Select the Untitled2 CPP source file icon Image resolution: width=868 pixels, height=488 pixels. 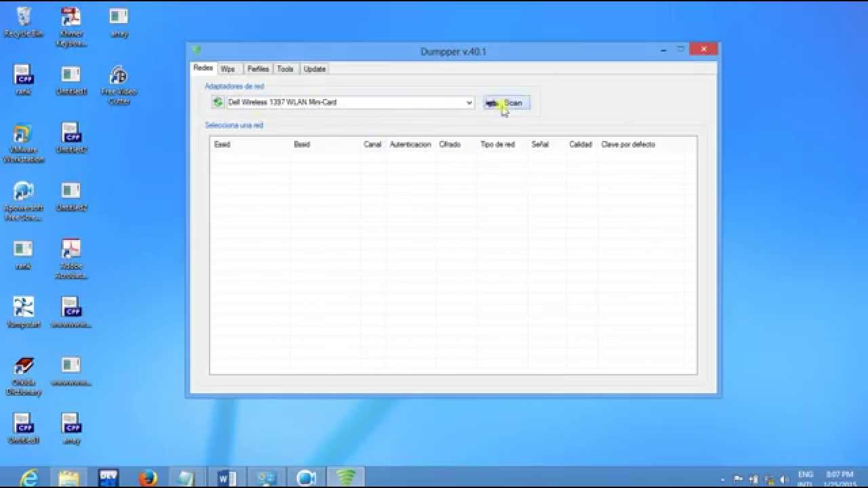click(71, 138)
